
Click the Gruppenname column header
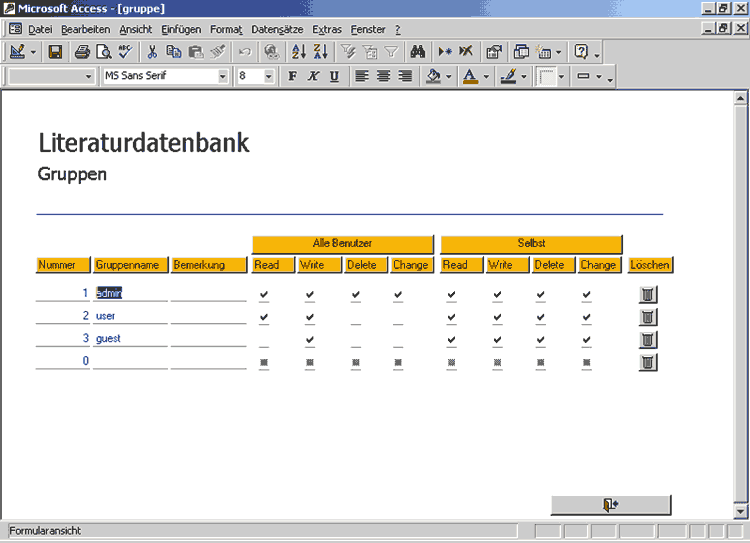(x=130, y=265)
